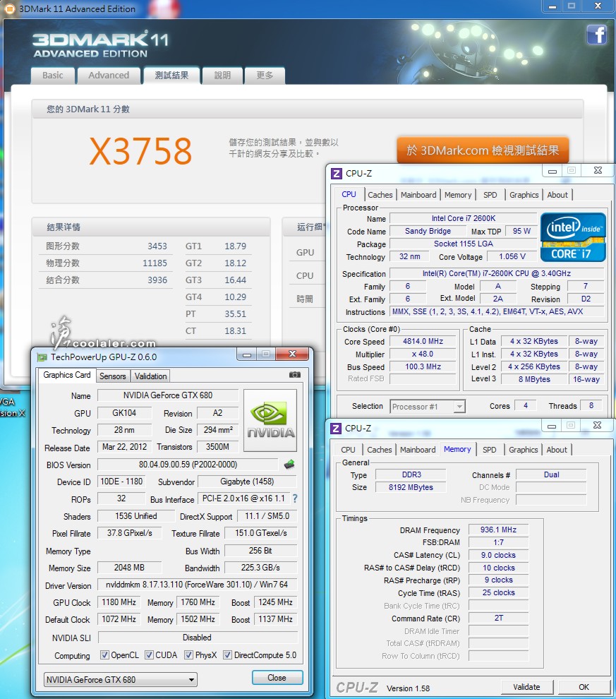The width and height of the screenshot is (616, 699).
Task: Click the GPU-Z Name field NVIDIA GeForce GTX 680
Action: (x=168, y=395)
